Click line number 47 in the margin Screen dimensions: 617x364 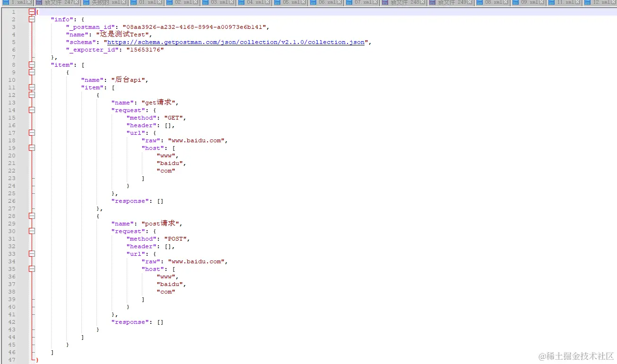pos(11,360)
